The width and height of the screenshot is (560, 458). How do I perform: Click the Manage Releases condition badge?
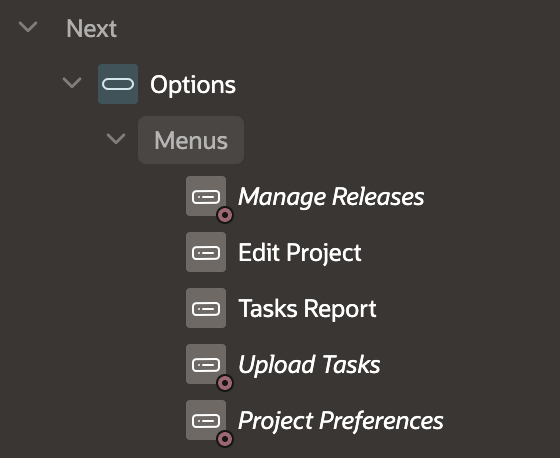tap(225, 215)
